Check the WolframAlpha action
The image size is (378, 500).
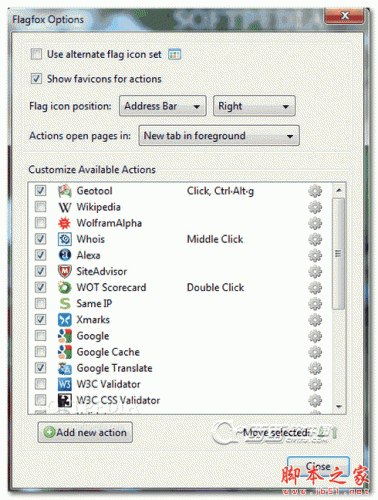(x=41, y=223)
